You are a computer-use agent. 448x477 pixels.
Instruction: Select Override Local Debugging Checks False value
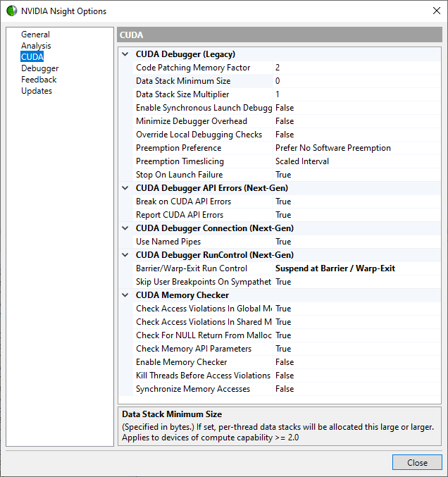click(x=356, y=135)
